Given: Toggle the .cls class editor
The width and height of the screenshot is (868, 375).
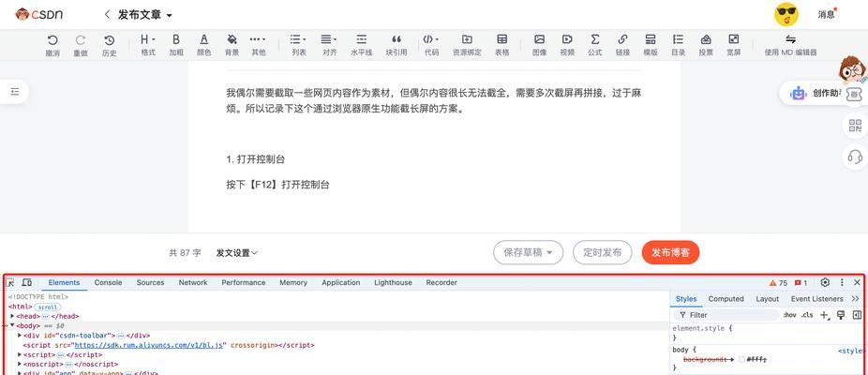Looking at the screenshot, I should pyautogui.click(x=807, y=315).
